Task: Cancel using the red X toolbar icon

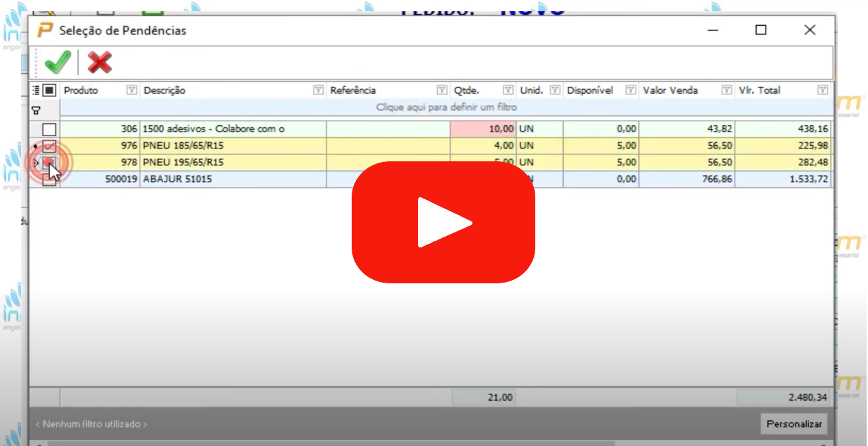Action: pos(100,63)
